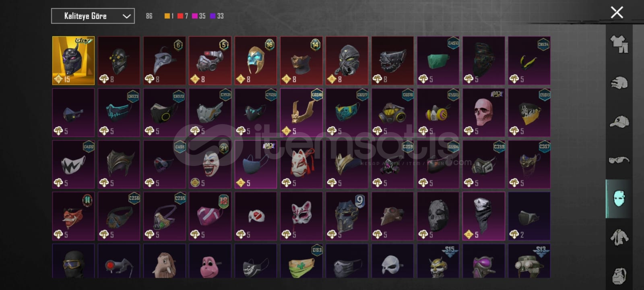The width and height of the screenshot is (644, 290).
Task: Open the cap headwear category
Action: point(619,121)
